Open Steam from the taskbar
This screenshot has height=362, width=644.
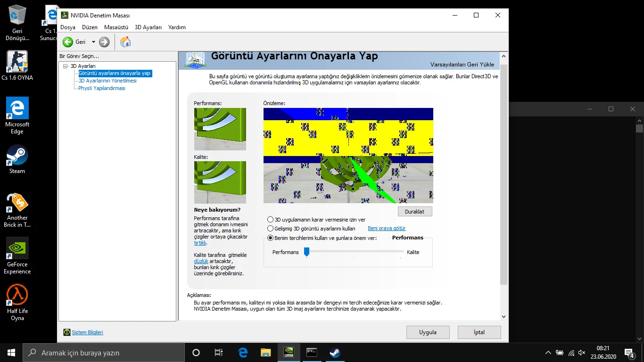(x=335, y=353)
